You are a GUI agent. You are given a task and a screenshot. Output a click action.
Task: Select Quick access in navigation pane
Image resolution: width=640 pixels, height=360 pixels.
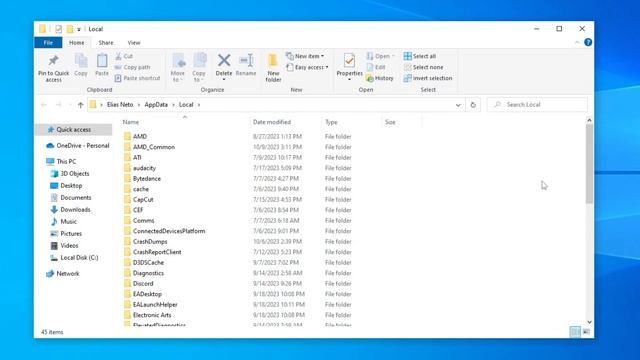click(x=73, y=129)
